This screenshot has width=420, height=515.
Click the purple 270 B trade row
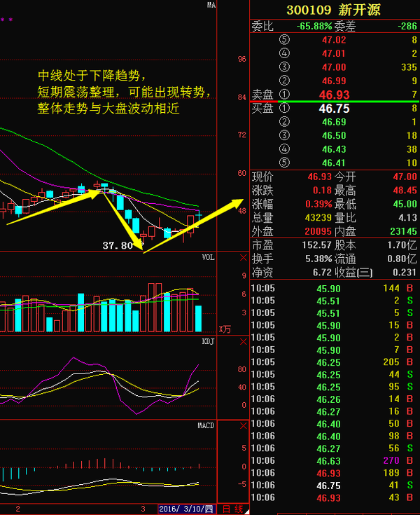(x=335, y=461)
